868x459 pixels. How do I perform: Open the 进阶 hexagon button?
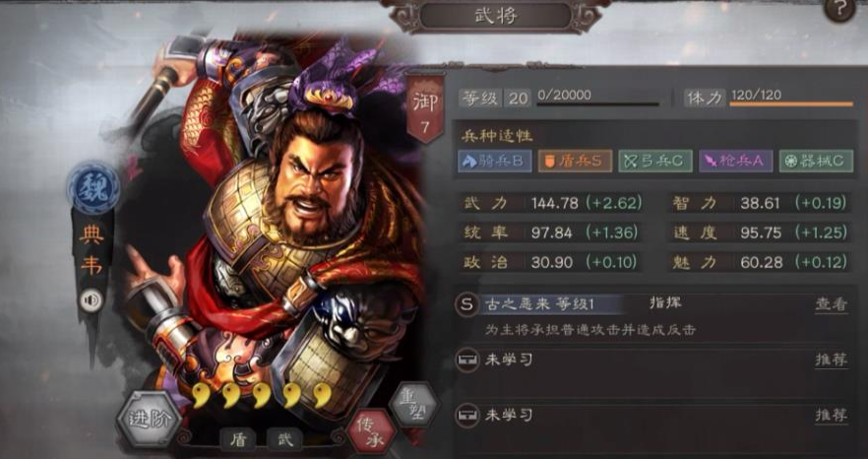[149, 419]
